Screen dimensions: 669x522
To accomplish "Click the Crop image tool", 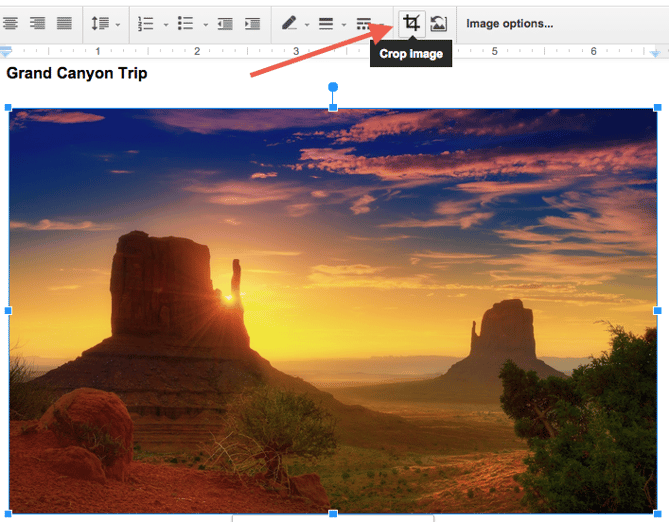I will pos(411,23).
